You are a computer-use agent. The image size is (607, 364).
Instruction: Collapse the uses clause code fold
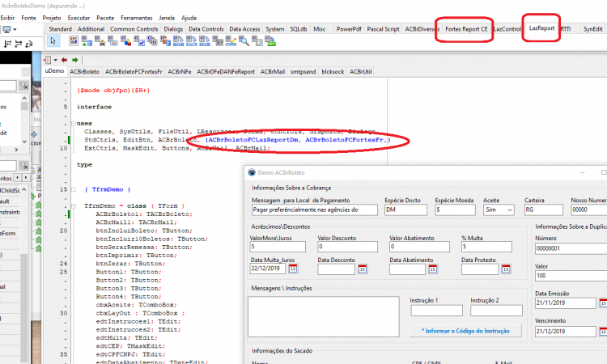[74, 124]
